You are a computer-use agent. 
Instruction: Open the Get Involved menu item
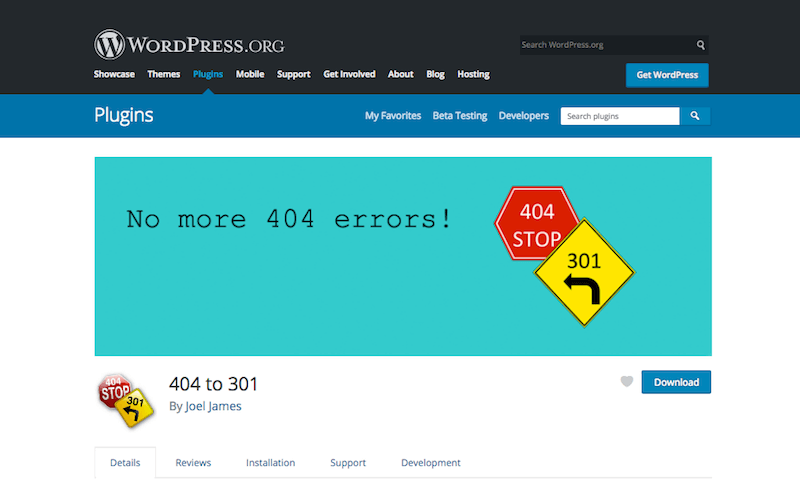349,74
